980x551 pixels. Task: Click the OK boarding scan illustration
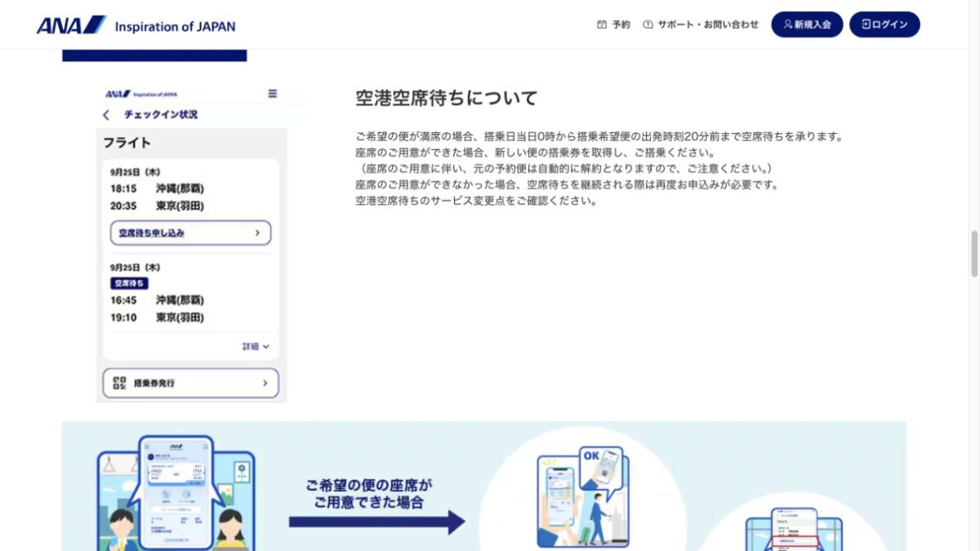tap(582, 496)
